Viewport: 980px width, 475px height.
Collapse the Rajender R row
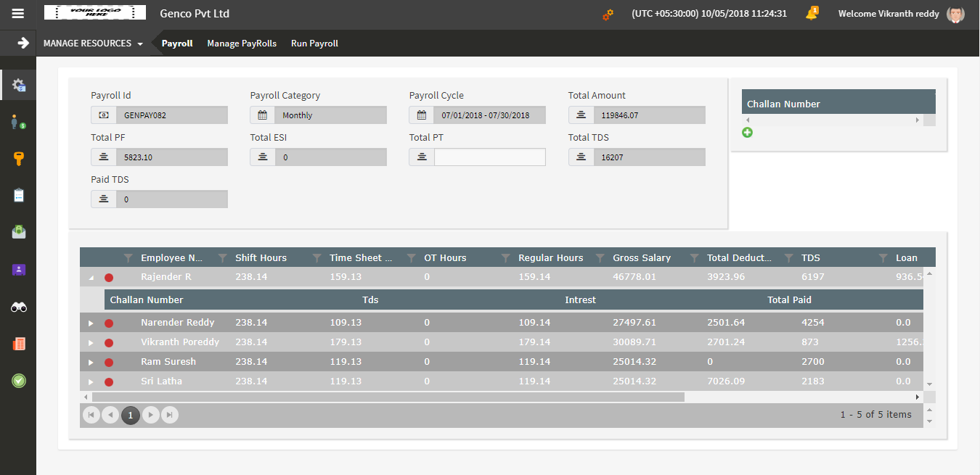(91, 278)
